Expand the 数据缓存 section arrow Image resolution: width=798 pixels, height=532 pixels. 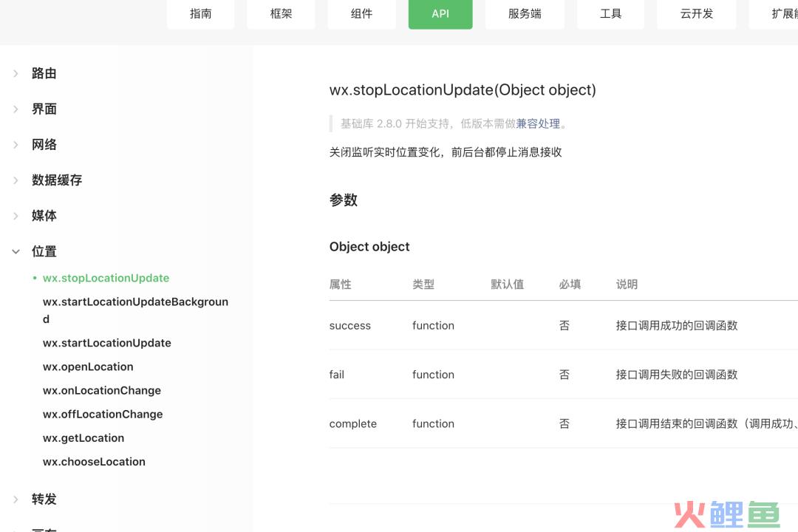pos(16,180)
